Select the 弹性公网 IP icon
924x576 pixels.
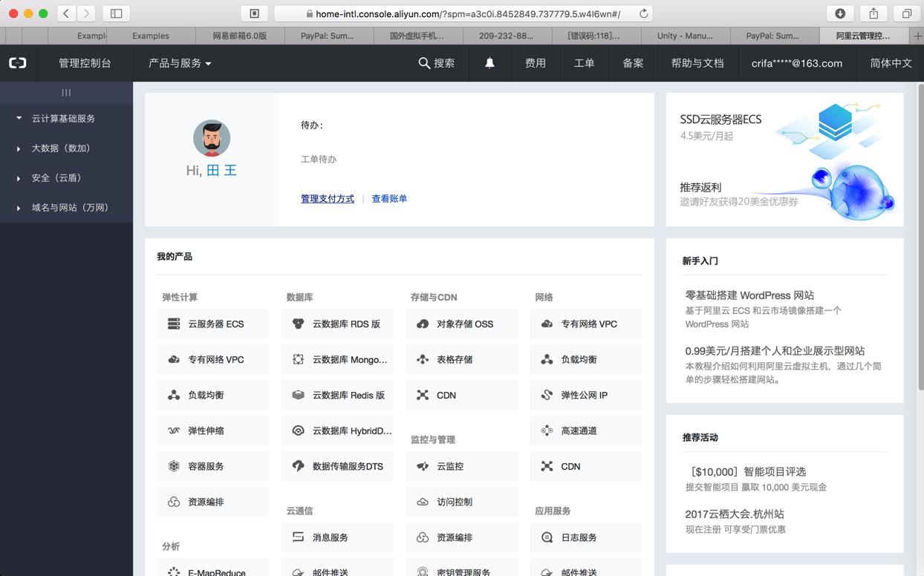tap(547, 395)
